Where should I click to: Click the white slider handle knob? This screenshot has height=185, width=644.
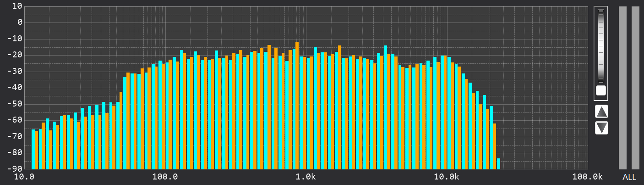click(x=601, y=90)
